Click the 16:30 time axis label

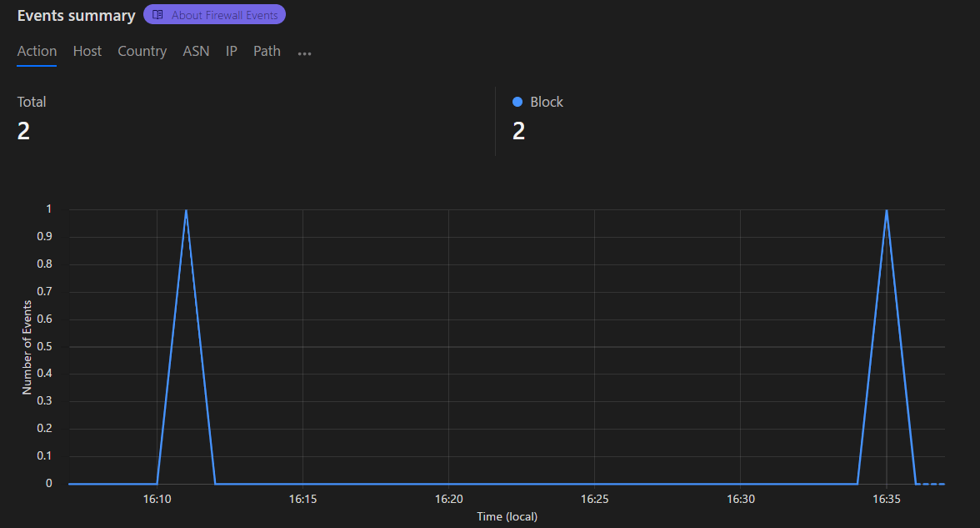pyautogui.click(x=741, y=499)
